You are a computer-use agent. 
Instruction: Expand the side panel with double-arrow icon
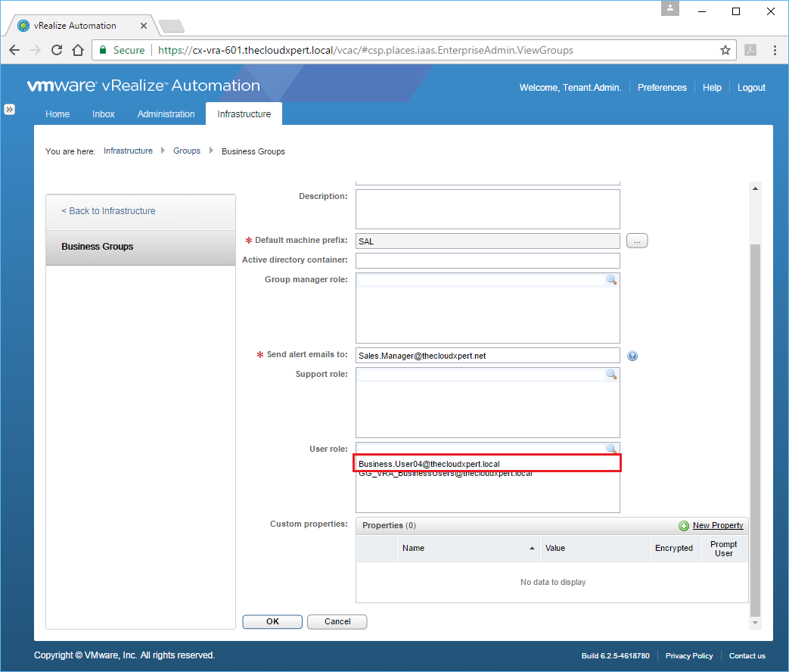[9, 110]
